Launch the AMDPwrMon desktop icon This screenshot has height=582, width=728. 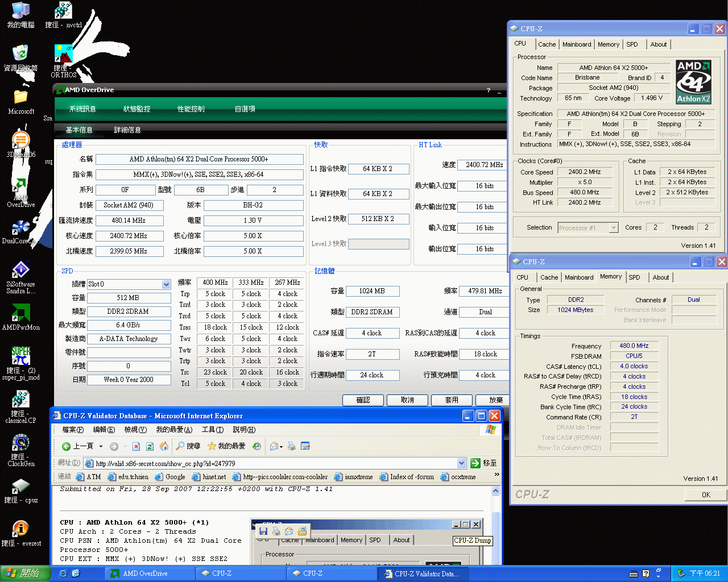click(x=20, y=317)
